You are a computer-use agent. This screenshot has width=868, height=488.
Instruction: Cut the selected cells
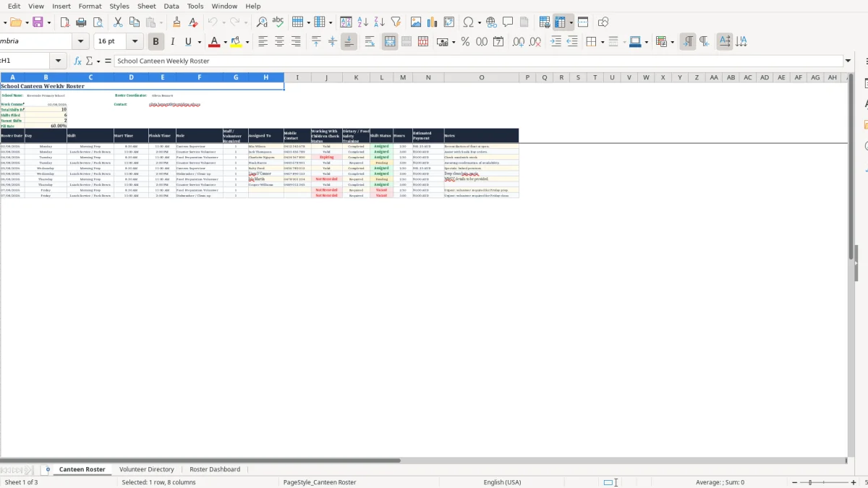click(x=118, y=22)
